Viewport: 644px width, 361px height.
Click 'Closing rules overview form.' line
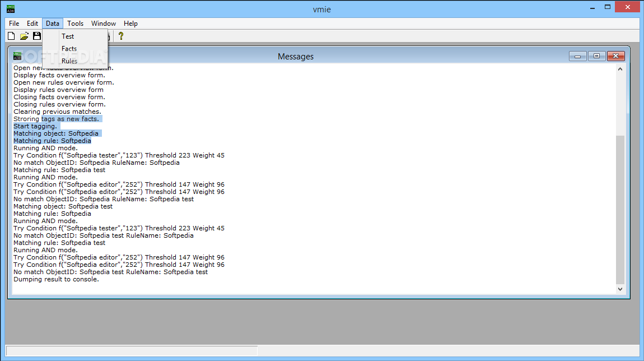point(59,104)
